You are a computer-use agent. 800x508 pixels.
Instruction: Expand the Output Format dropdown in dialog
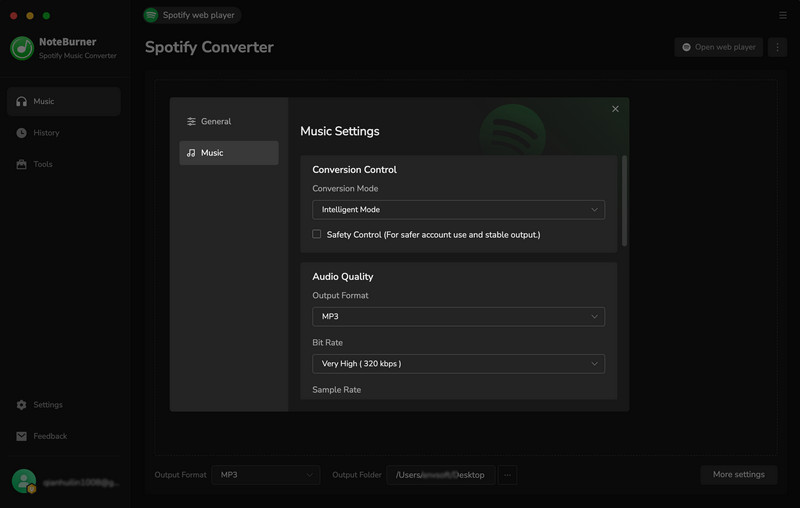click(x=458, y=317)
